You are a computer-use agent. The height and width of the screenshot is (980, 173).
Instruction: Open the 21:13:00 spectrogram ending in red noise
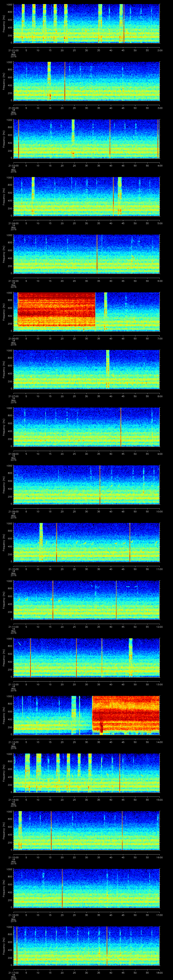pos(87,716)
